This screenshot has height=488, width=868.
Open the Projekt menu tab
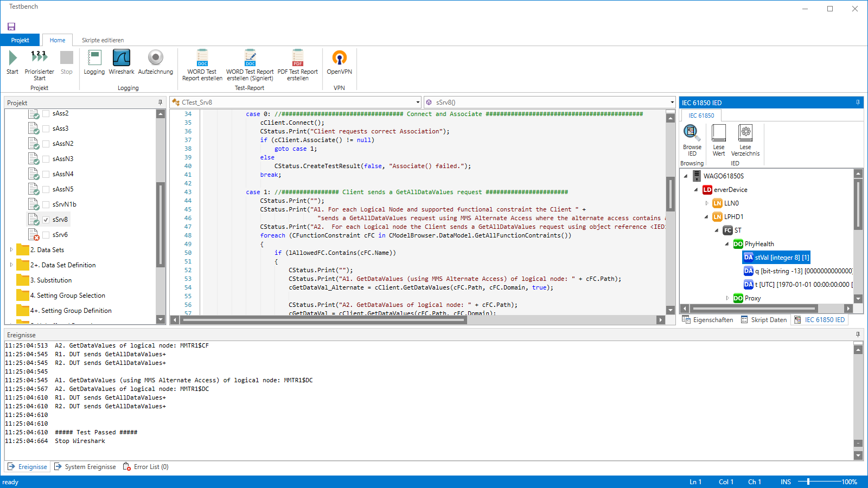tap(20, 40)
